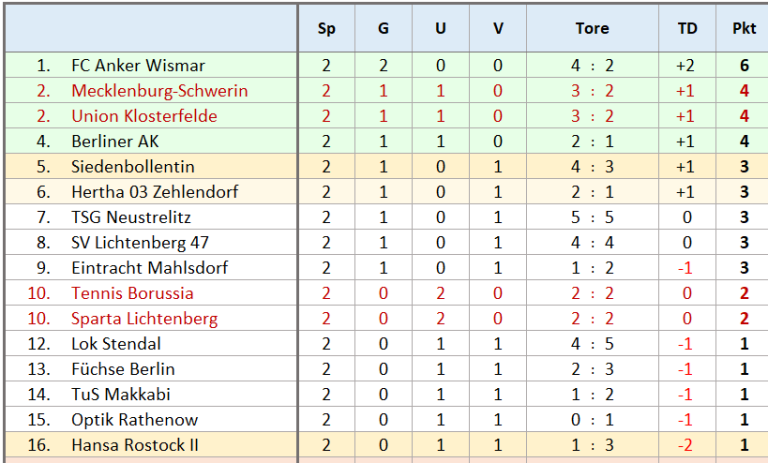Select TuS Makkabi row name
Image resolution: width=768 pixels, height=463 pixels.
121,394
